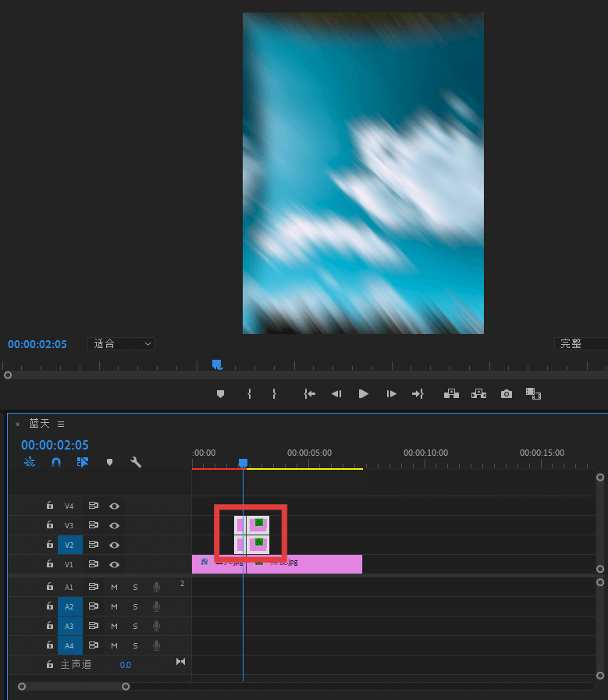Viewport: 608px width, 700px height.
Task: Open the 完整 playback resolution dropdown
Action: [x=581, y=343]
